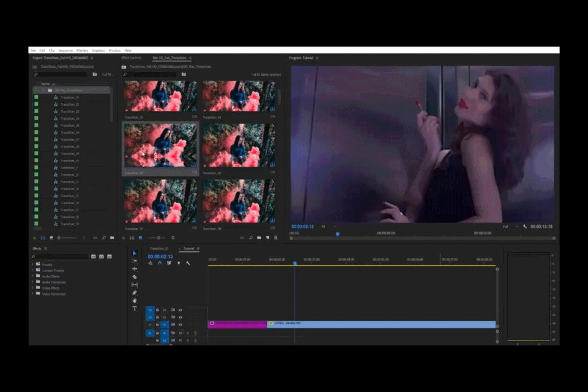Open timeline display settings wrench
588x392 pixels.
coord(188,263)
